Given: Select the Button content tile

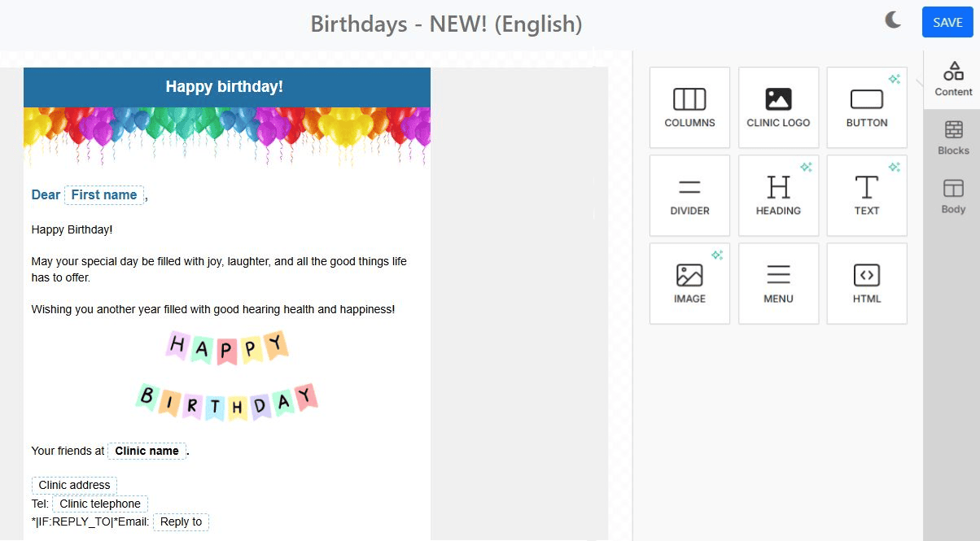Looking at the screenshot, I should 866,107.
